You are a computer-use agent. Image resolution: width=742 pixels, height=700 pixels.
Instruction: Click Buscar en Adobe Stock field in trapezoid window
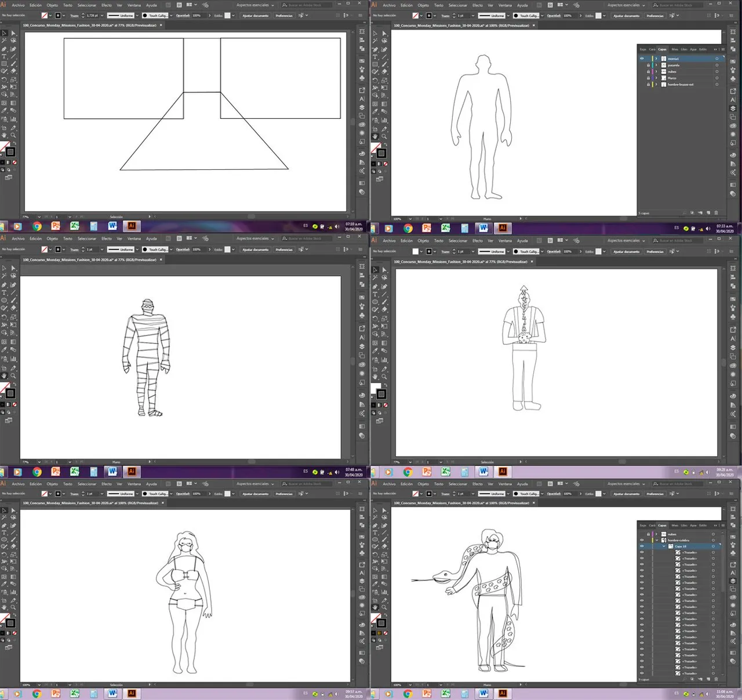[307, 5]
